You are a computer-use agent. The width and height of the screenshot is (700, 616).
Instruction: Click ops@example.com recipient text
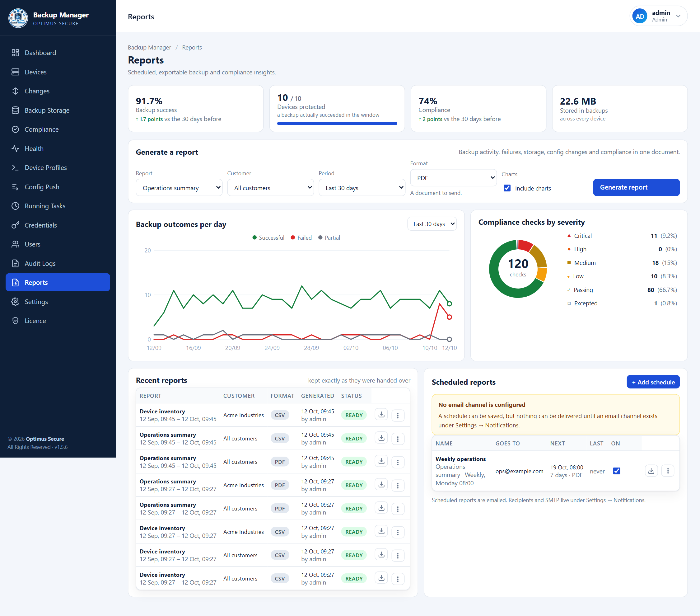pos(519,471)
